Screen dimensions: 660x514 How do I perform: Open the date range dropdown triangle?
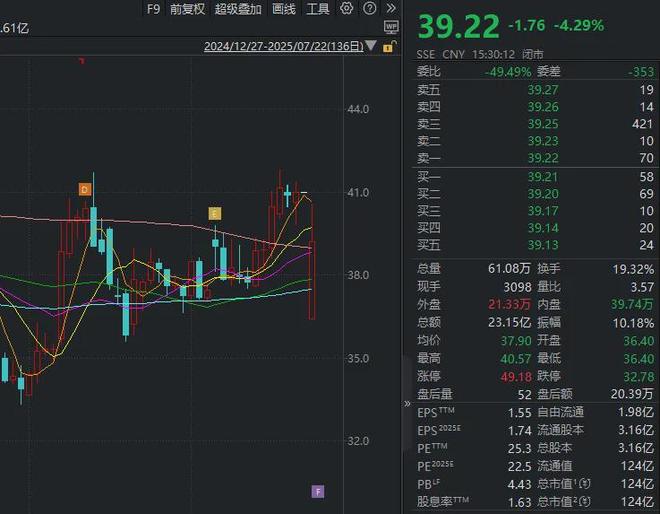click(371, 45)
